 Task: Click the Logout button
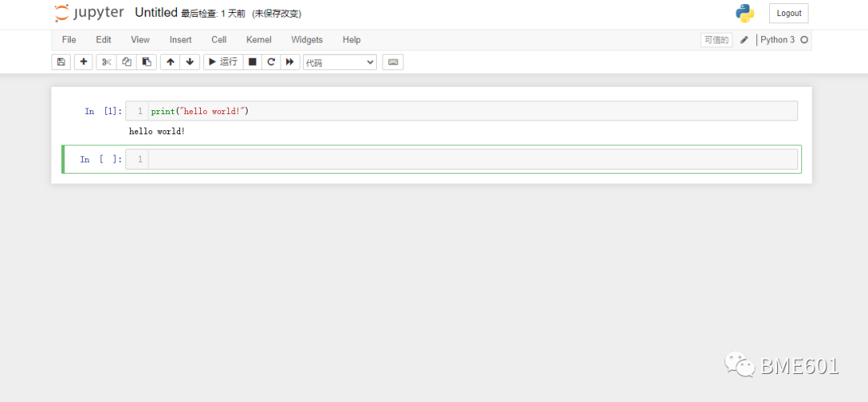(x=789, y=14)
